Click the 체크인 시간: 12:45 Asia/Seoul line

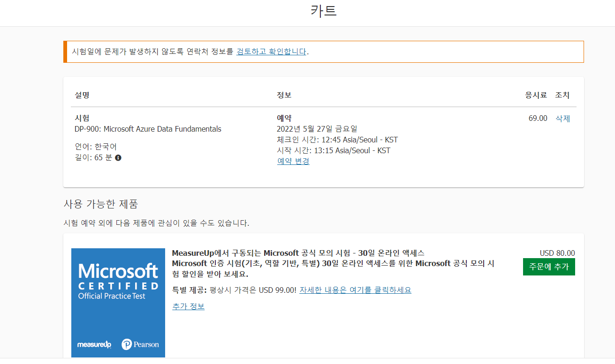pyautogui.click(x=337, y=140)
